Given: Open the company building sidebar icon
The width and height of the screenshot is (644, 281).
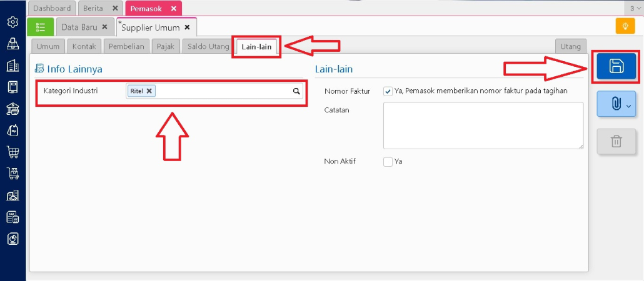Looking at the screenshot, I should click(13, 66).
